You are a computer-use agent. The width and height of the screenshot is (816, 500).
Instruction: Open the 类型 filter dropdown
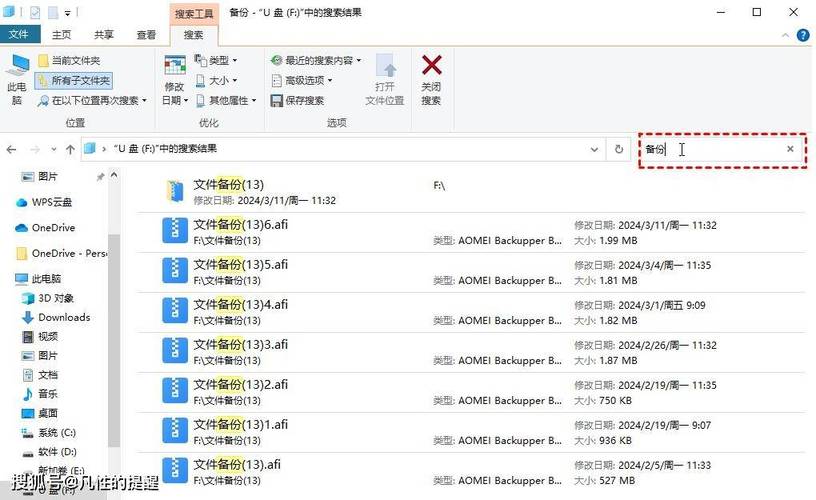(x=216, y=60)
